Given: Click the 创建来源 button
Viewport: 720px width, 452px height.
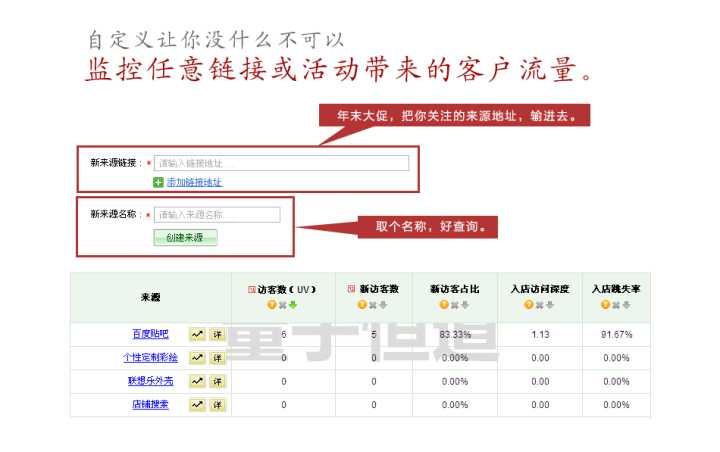Looking at the screenshot, I should (185, 237).
